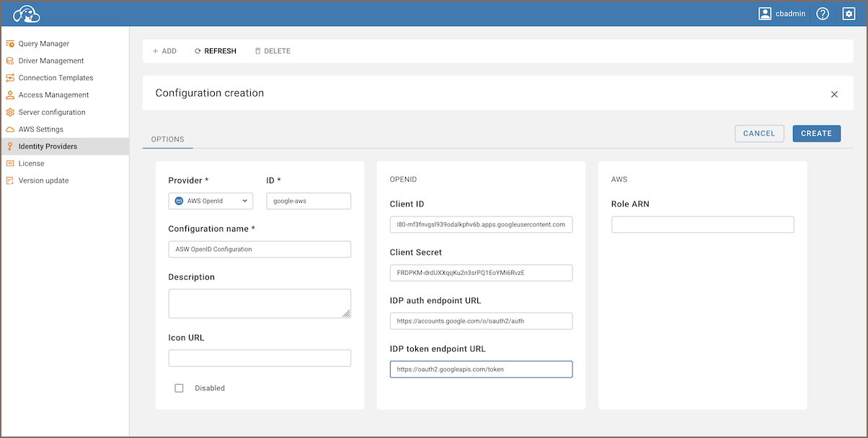
Task: Open Connection Templates in sidebar
Action: click(56, 78)
